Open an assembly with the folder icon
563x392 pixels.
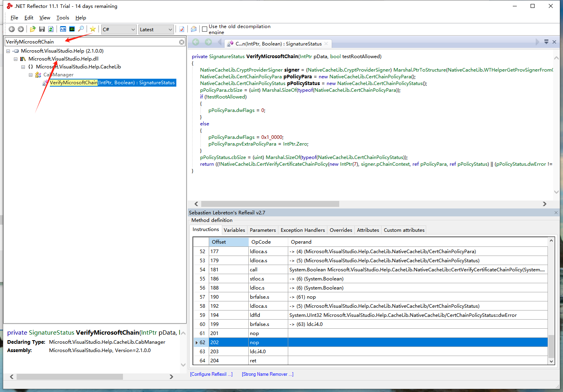(x=33, y=29)
